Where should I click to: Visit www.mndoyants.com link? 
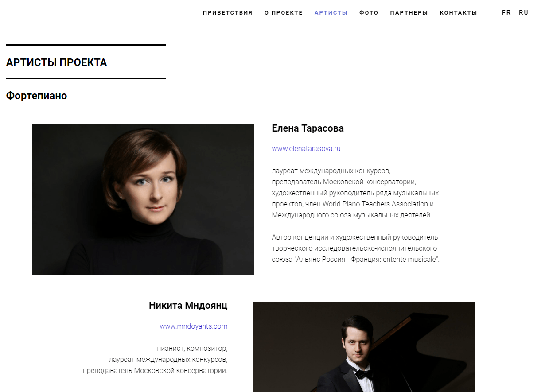point(194,326)
